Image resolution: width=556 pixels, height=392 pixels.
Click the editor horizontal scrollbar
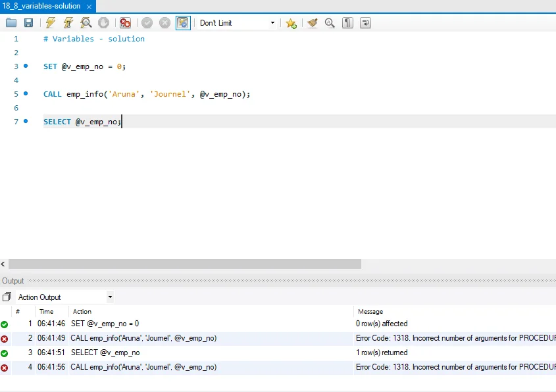[185, 264]
